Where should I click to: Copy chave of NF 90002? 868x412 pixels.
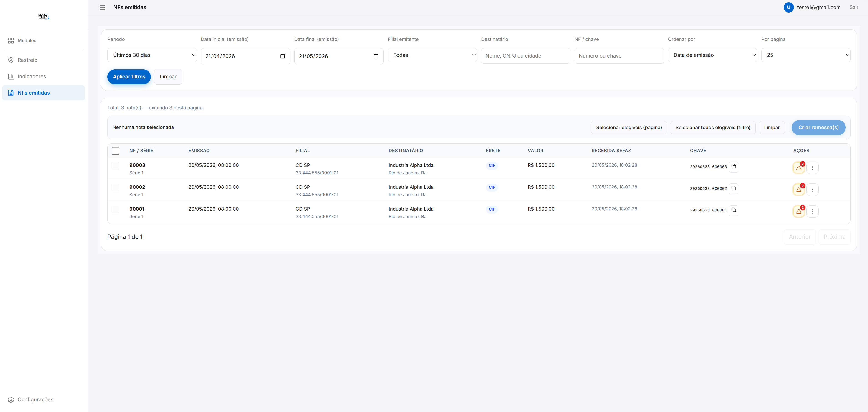coord(734,188)
